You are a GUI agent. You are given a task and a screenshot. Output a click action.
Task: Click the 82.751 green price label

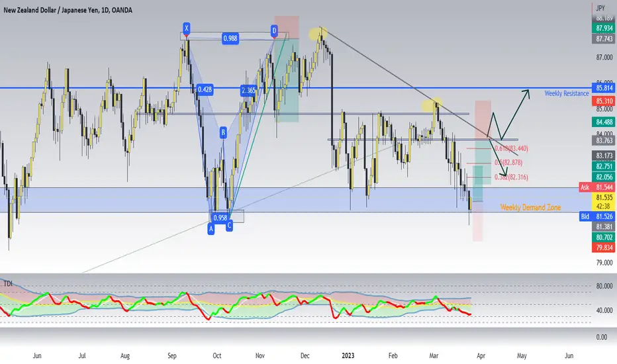pyautogui.click(x=604, y=167)
